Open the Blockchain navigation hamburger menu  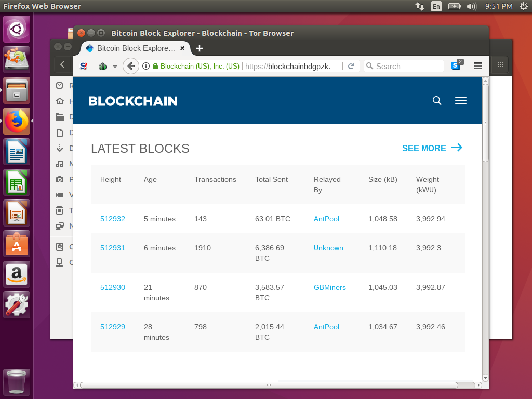click(460, 100)
